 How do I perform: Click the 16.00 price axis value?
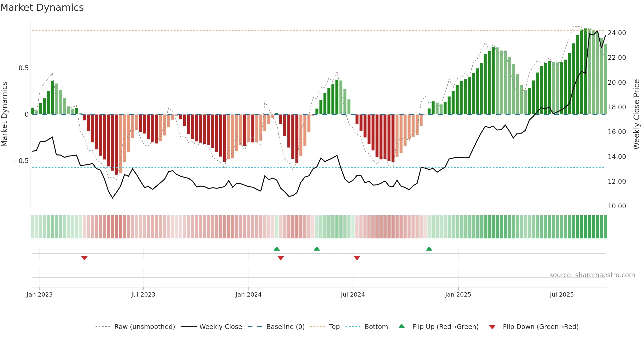click(x=617, y=132)
